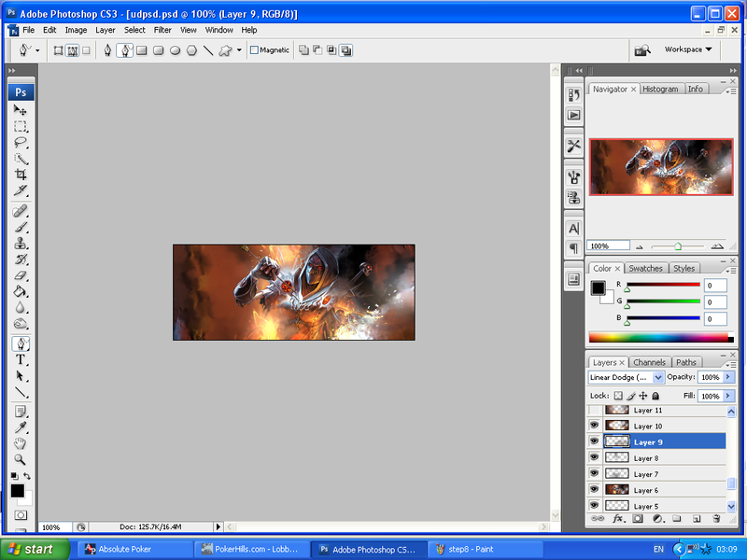Hide Layer 7 with its eye icon
Screen dimensions: 747x560
(594, 473)
